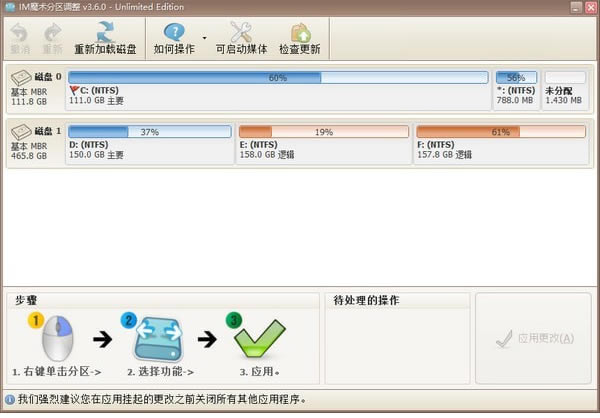Select the 磁盘 0 disk icon
600x418 pixels.
tap(21, 78)
